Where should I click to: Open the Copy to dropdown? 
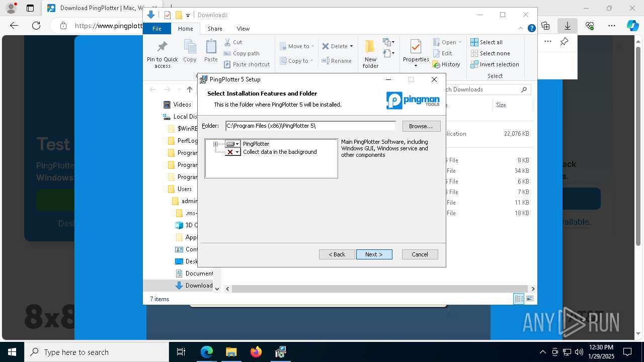tap(297, 61)
